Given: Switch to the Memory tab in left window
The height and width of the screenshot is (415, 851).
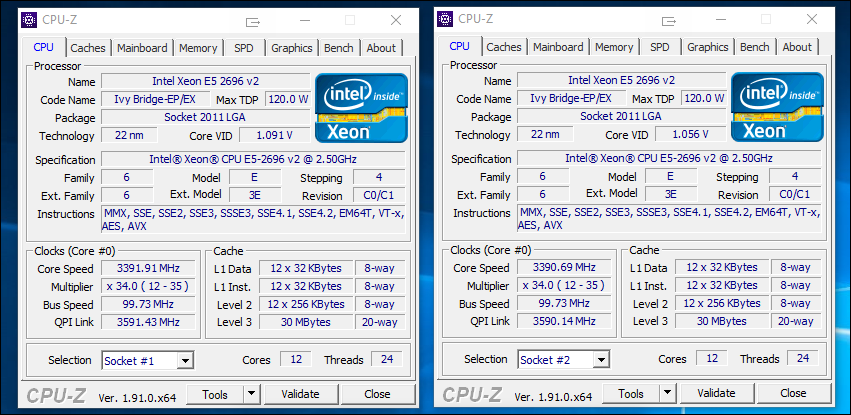Looking at the screenshot, I should (198, 48).
